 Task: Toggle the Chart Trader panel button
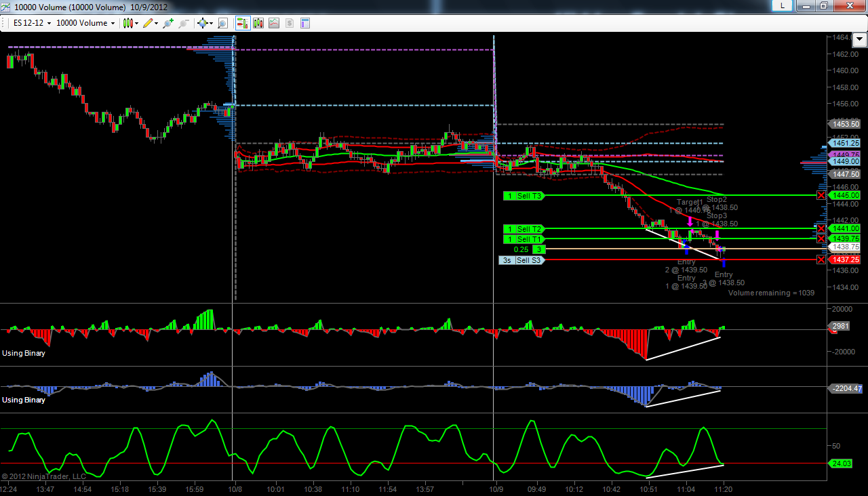coord(242,23)
